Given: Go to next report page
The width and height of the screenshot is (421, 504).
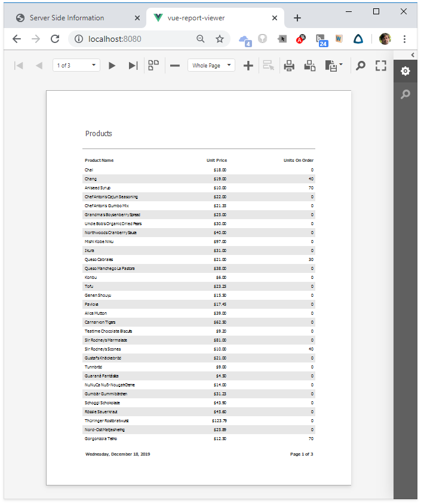Looking at the screenshot, I should click(x=112, y=66).
